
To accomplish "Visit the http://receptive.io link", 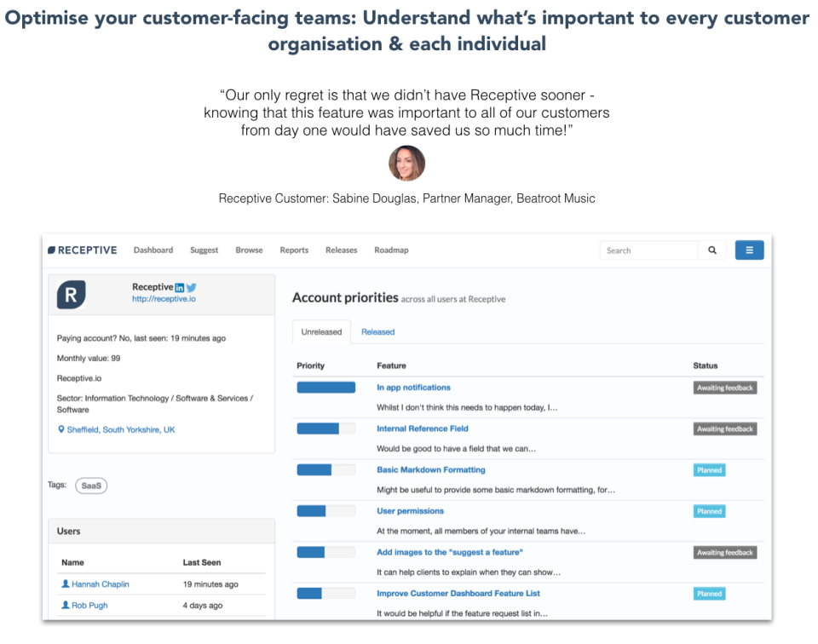I will (x=164, y=299).
